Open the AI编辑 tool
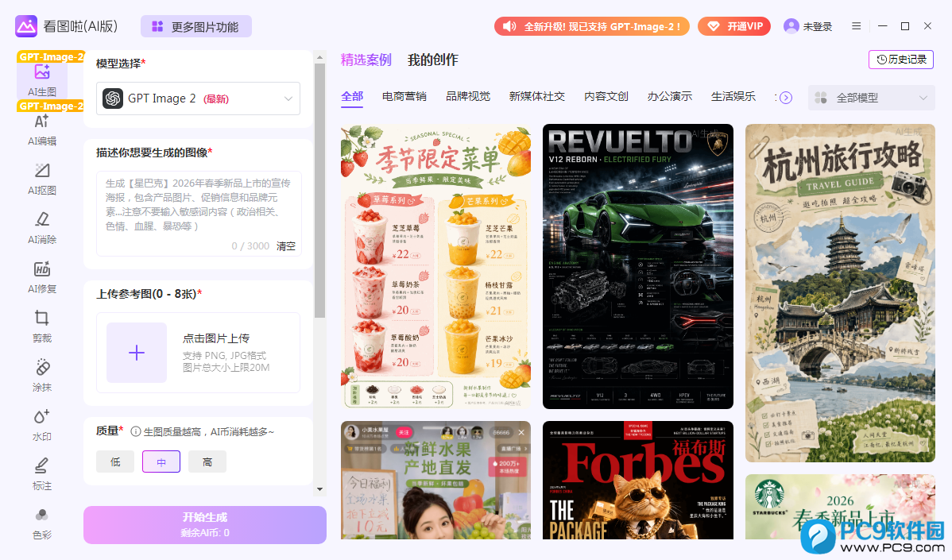 (42, 129)
